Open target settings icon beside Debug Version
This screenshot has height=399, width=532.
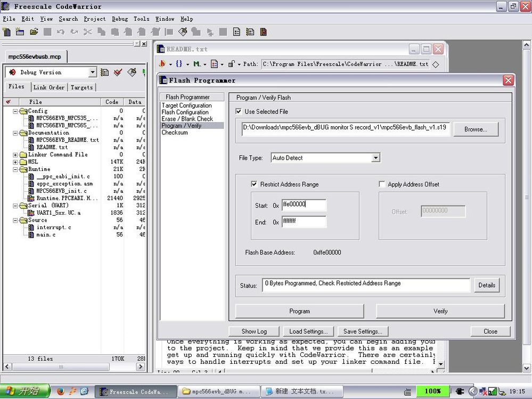[x=105, y=72]
